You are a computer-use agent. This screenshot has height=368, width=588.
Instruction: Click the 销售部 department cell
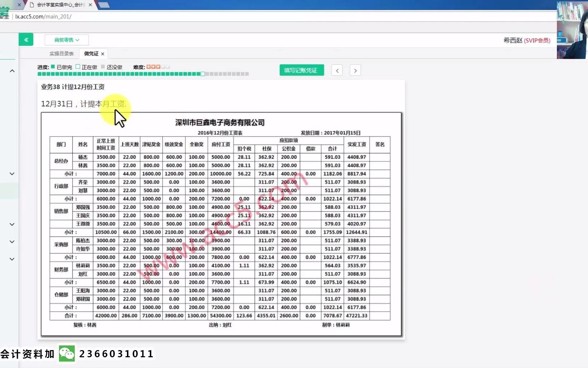(x=61, y=211)
